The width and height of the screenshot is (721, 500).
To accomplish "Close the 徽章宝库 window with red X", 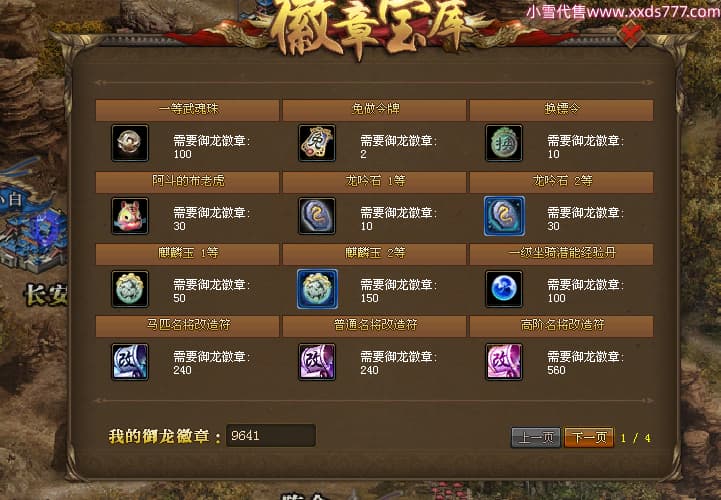I will 632,33.
